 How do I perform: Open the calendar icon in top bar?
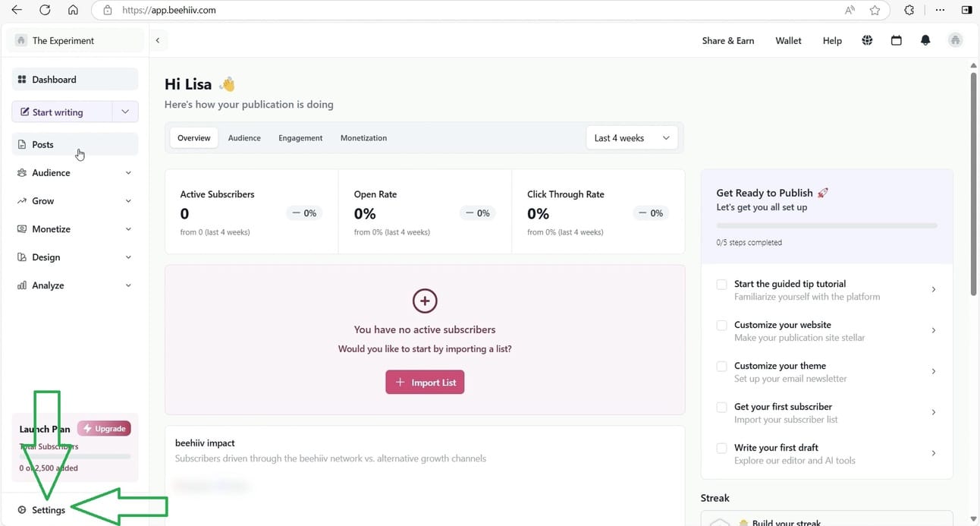[x=896, y=40]
